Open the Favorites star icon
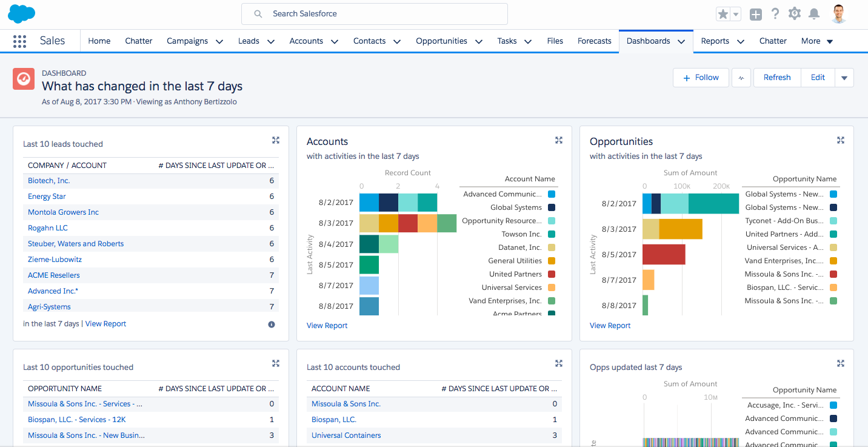 tap(723, 14)
